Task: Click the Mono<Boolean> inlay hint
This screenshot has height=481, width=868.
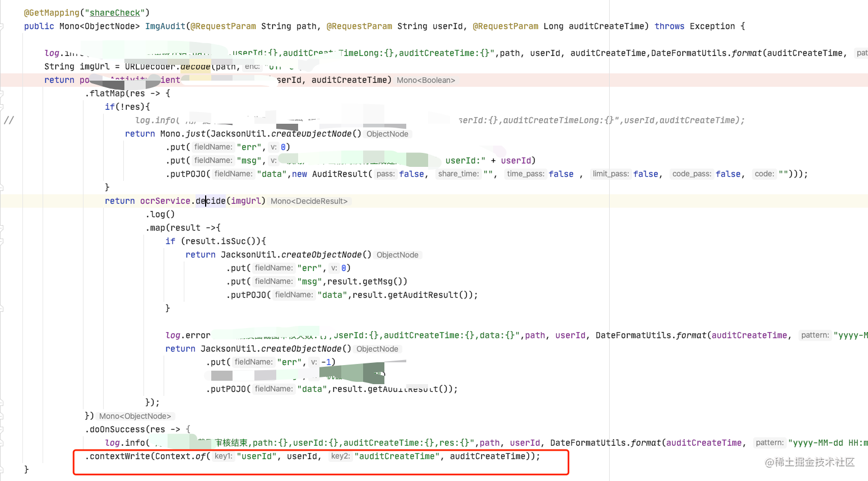Action: [x=426, y=80]
